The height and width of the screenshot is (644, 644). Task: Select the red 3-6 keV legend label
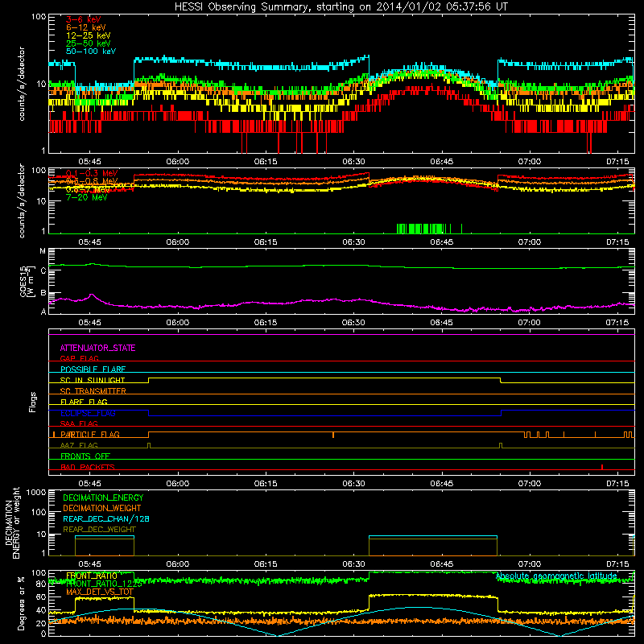pyautogui.click(x=83, y=19)
